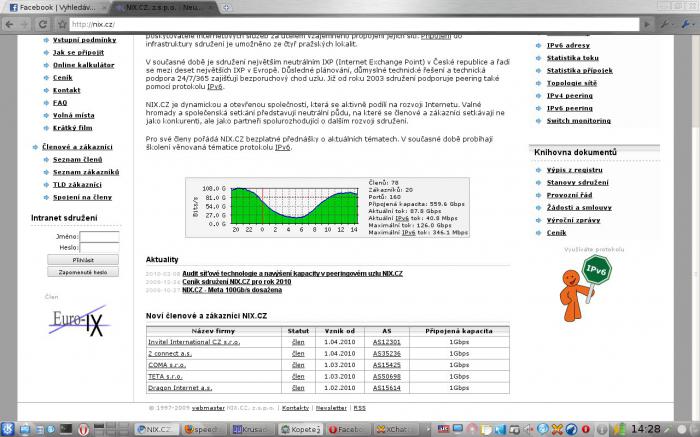Switch to the speed Firefox taskbar entry
Screen dimensions: 700x437
(204, 429)
